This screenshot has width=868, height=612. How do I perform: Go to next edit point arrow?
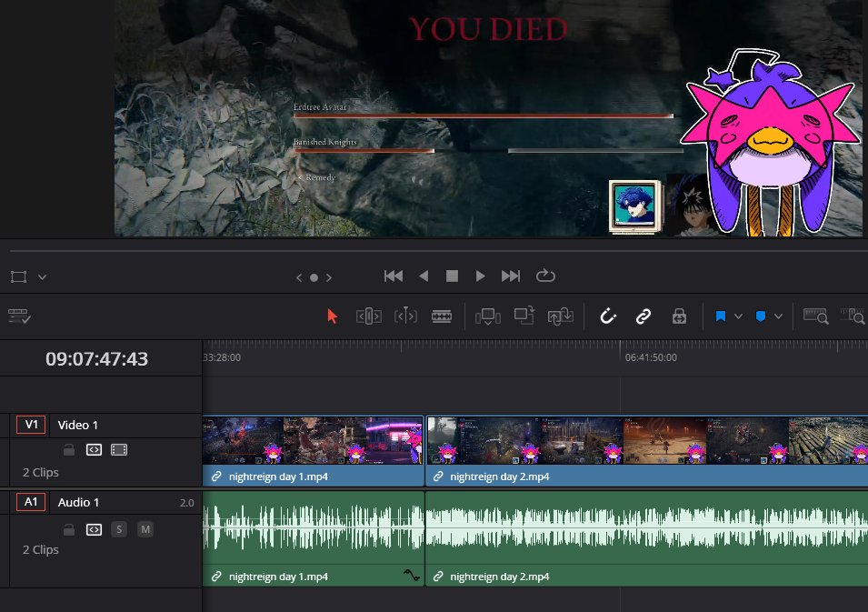pos(329,277)
